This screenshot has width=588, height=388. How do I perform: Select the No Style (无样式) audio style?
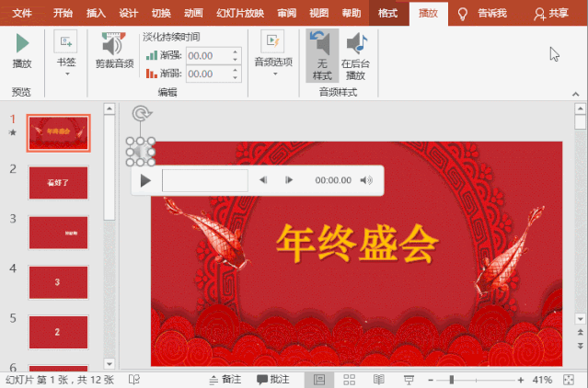click(x=321, y=55)
